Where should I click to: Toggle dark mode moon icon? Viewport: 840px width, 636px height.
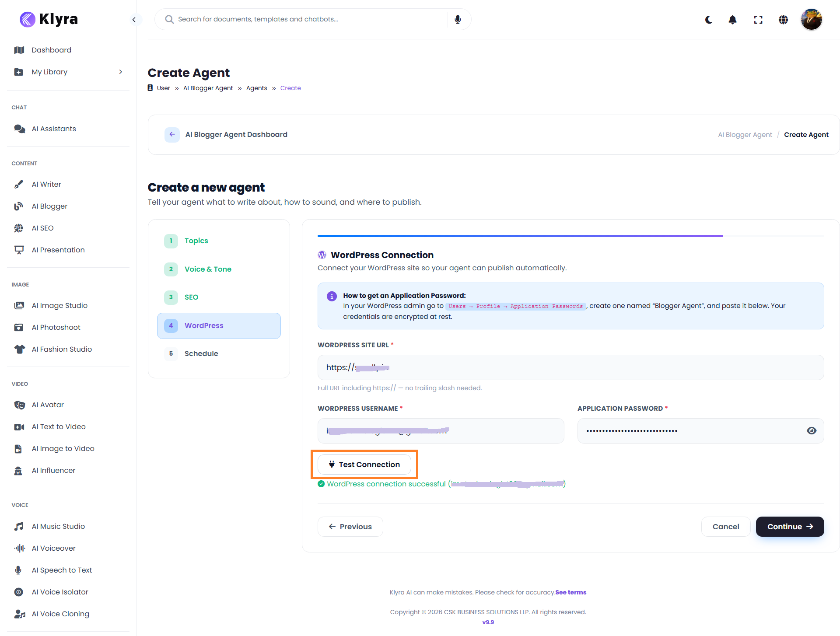coord(709,20)
